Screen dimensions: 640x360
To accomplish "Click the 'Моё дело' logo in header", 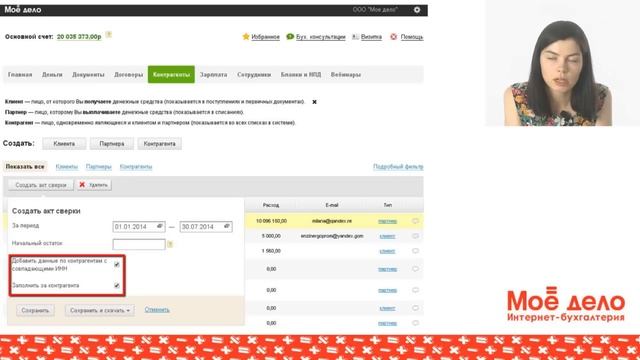I will [23, 10].
